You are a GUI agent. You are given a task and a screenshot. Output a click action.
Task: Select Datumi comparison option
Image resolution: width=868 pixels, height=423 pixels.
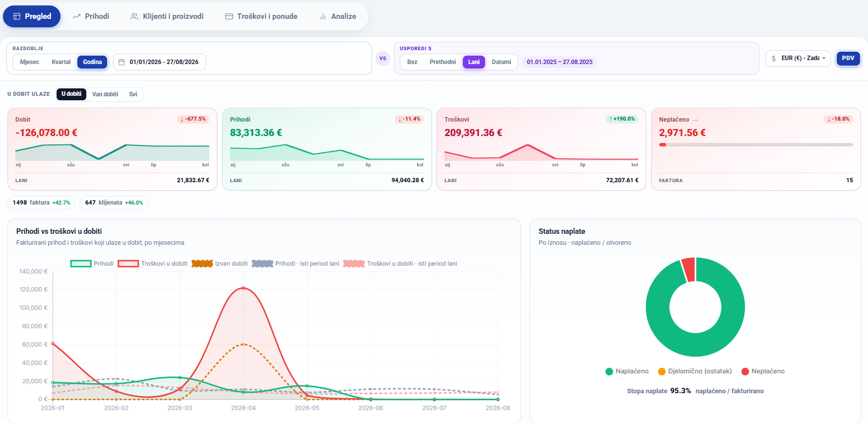(501, 62)
